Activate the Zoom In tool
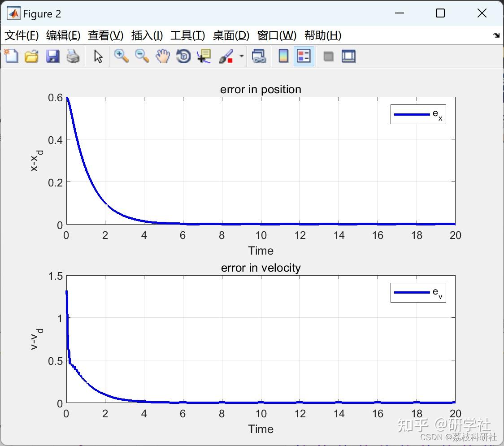This screenshot has width=504, height=446. click(x=121, y=56)
